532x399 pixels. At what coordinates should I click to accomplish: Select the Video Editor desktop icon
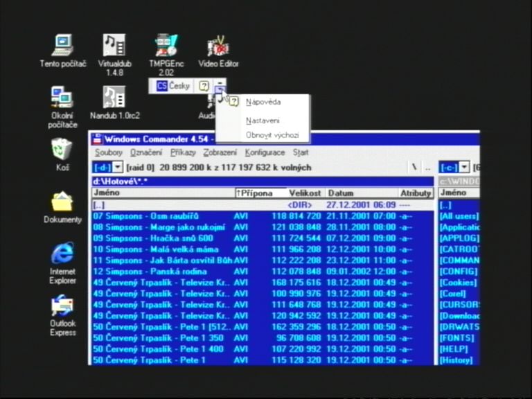(218, 51)
